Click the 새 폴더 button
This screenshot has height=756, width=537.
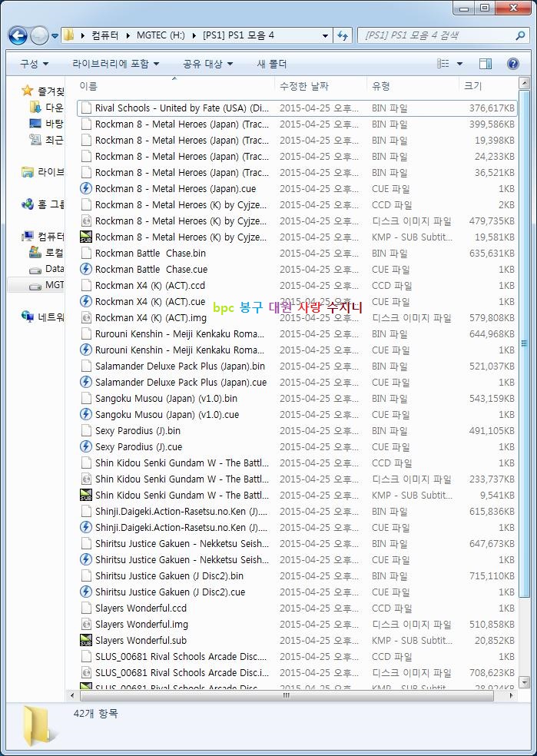[272, 64]
